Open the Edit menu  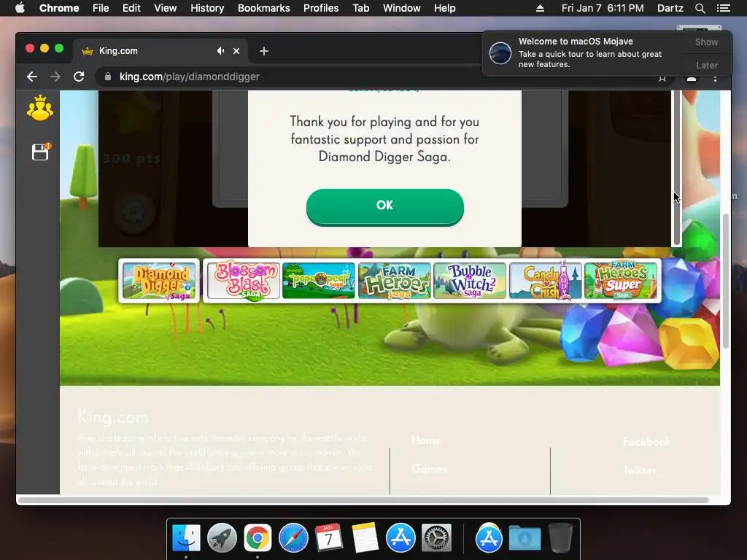click(131, 8)
